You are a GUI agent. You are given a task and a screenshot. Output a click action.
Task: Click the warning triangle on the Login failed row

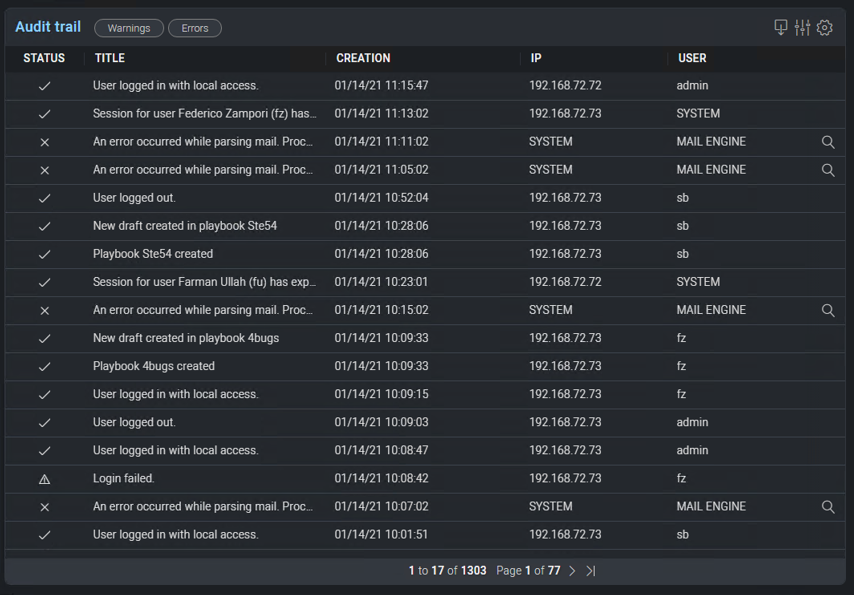tap(44, 478)
